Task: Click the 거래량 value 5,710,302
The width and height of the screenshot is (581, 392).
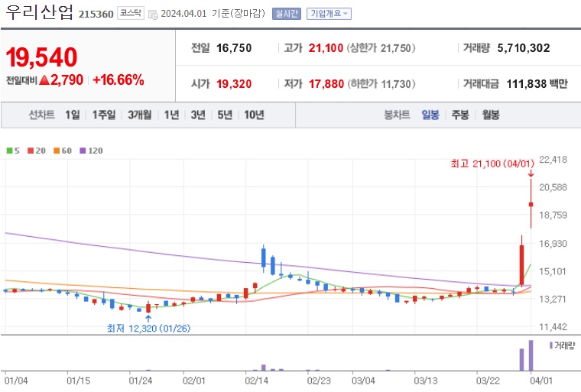Action: [524, 48]
